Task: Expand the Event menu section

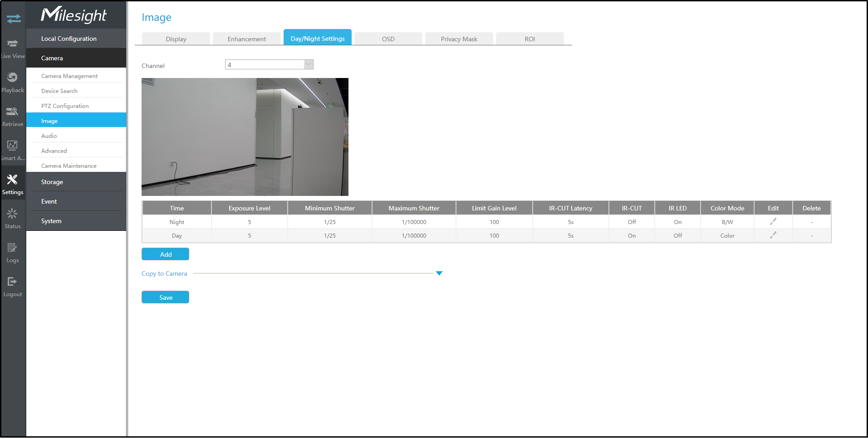Action: pos(76,201)
